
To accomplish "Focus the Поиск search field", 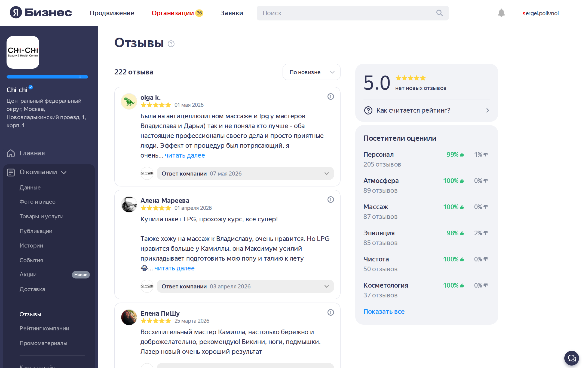I will point(353,13).
